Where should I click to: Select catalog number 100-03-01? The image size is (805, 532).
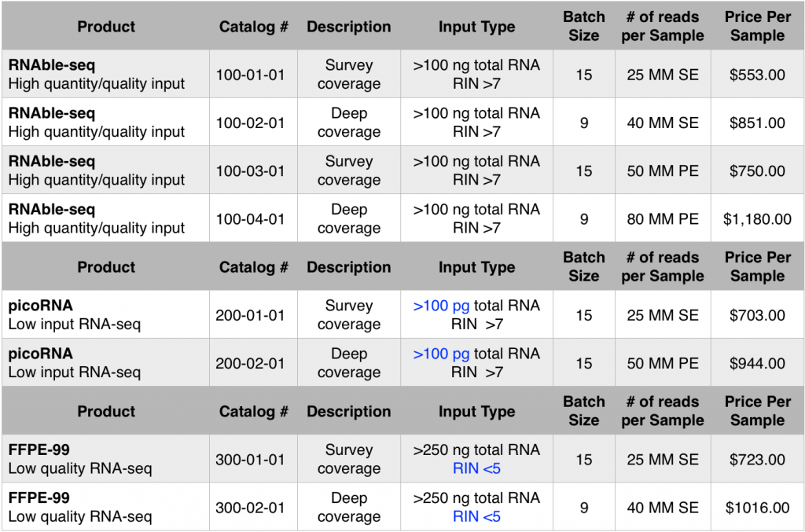click(x=250, y=171)
